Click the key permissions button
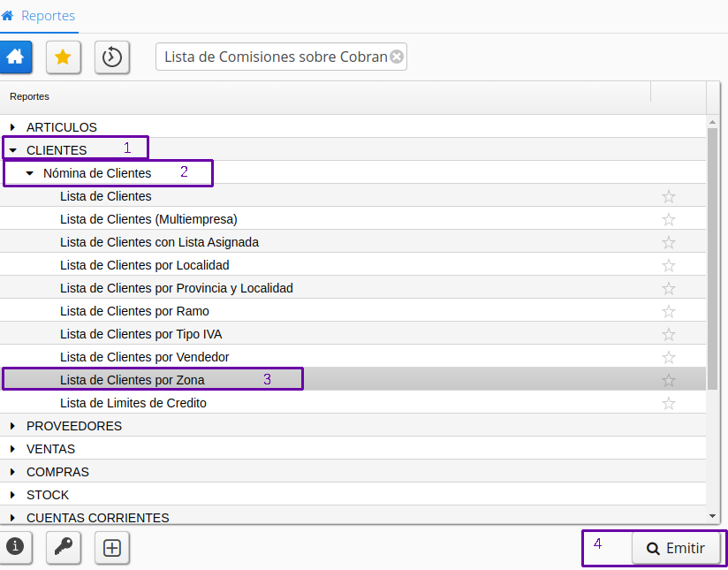The image size is (728, 570). click(x=63, y=547)
